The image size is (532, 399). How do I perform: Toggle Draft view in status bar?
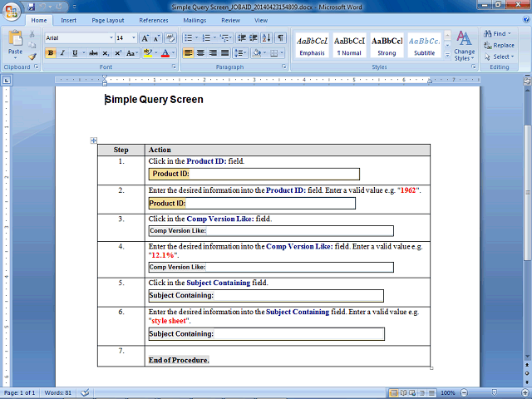coord(431,393)
